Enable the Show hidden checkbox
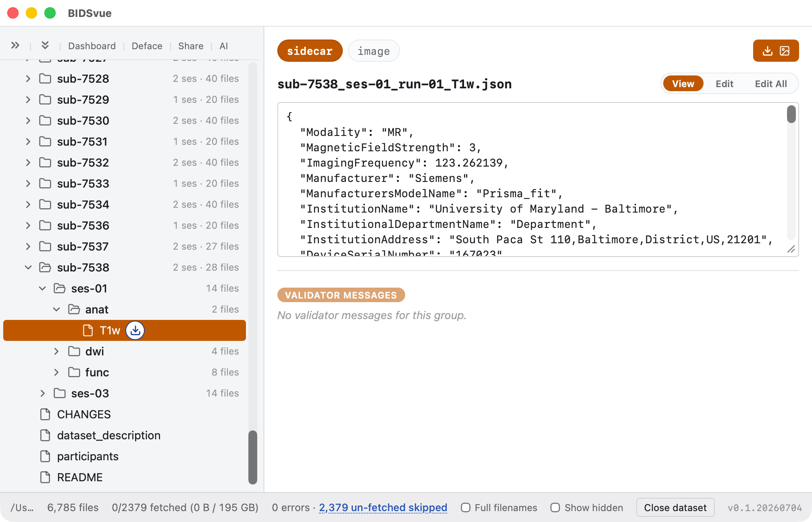Screen dimensions: 812x522 click(x=555, y=507)
